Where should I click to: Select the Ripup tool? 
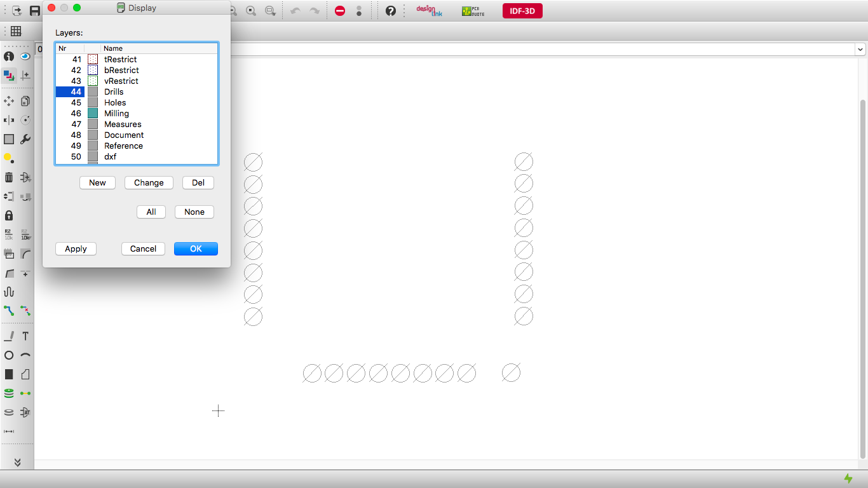click(25, 311)
